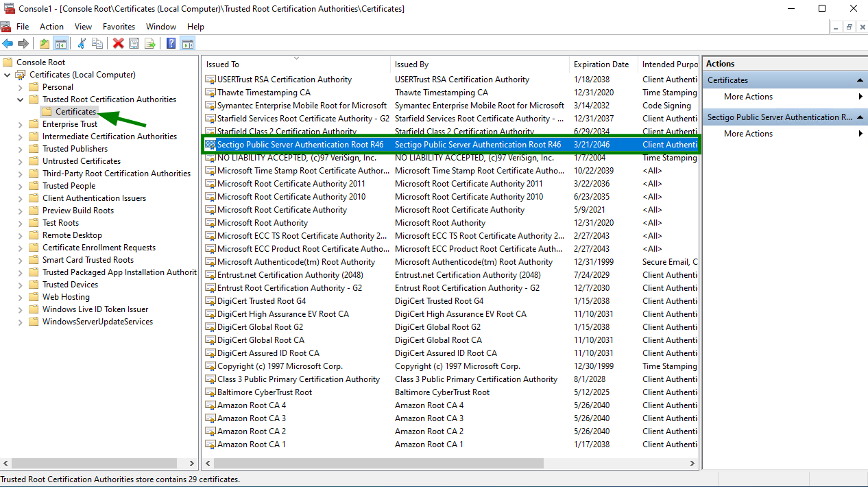Image resolution: width=868 pixels, height=487 pixels.
Task: Click certificate icon beside Baltimore CyberTrust Root
Action: point(210,392)
